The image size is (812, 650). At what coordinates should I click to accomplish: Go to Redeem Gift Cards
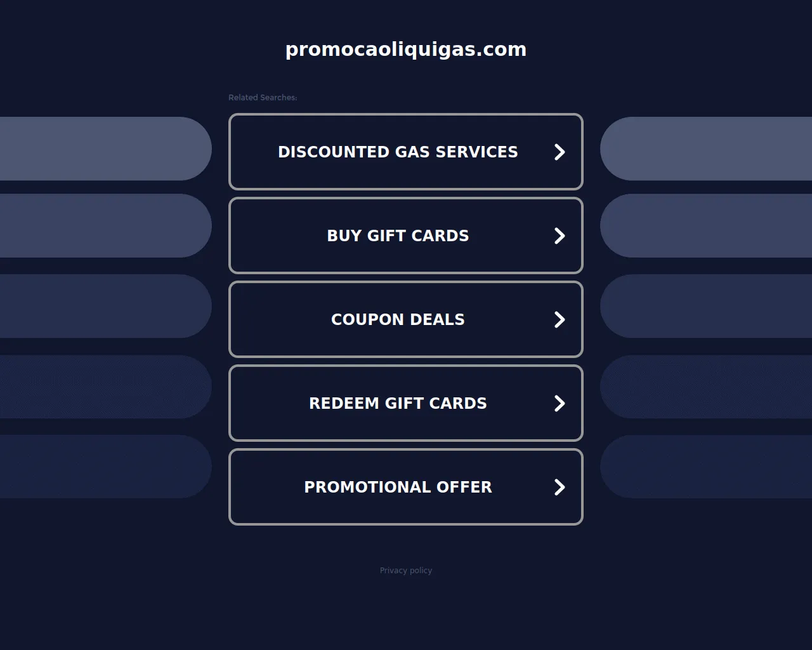(398, 404)
